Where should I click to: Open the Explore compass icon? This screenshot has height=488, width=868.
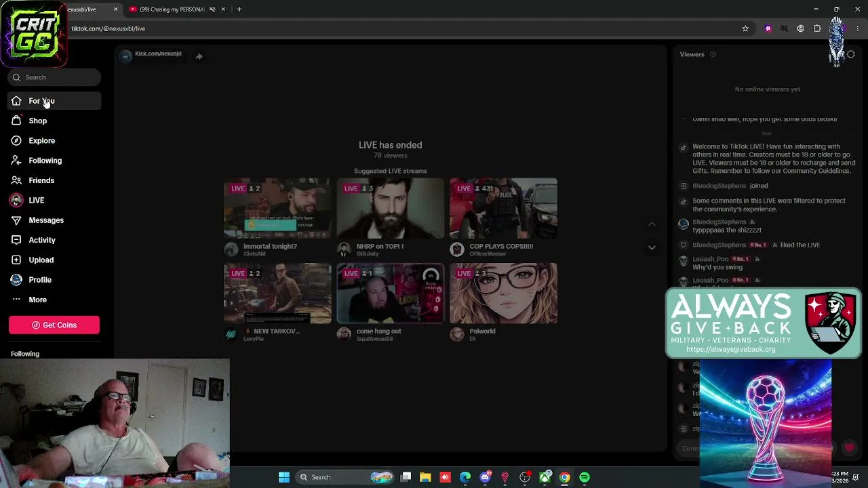[16, 140]
